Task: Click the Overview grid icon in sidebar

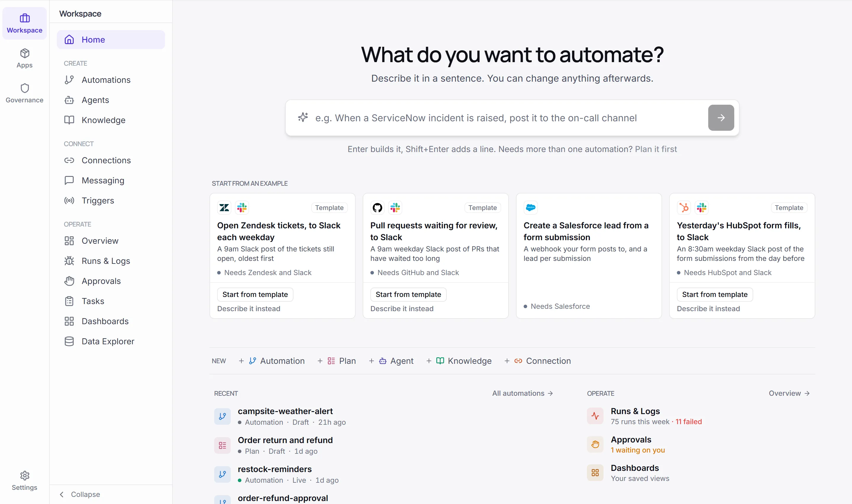Action: [x=69, y=241]
